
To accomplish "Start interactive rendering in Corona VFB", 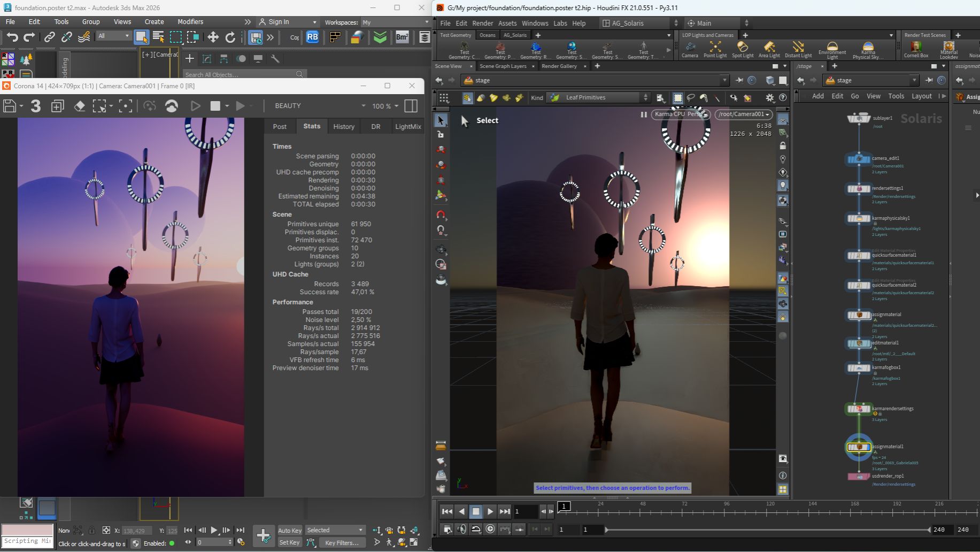I will 195,106.
